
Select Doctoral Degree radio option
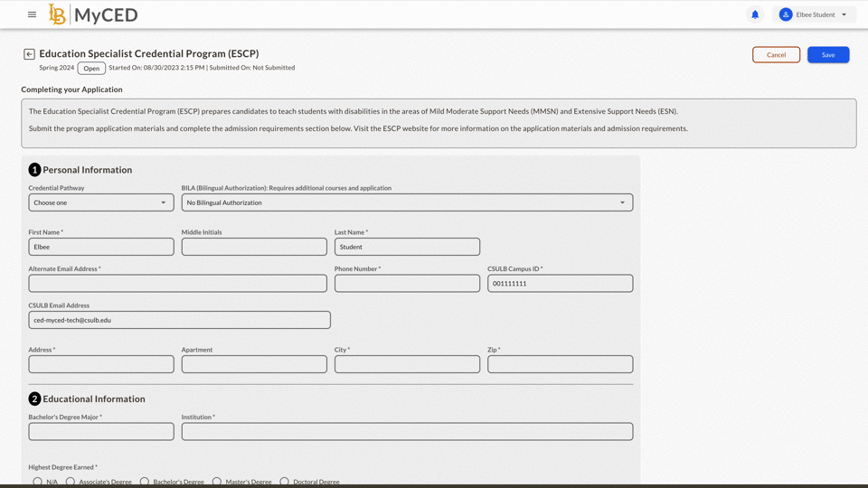[285, 482]
